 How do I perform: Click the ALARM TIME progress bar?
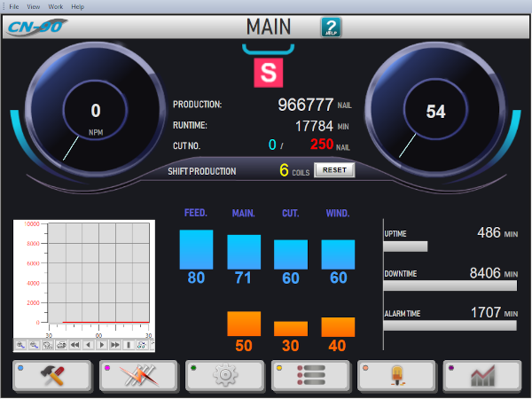coord(450,325)
